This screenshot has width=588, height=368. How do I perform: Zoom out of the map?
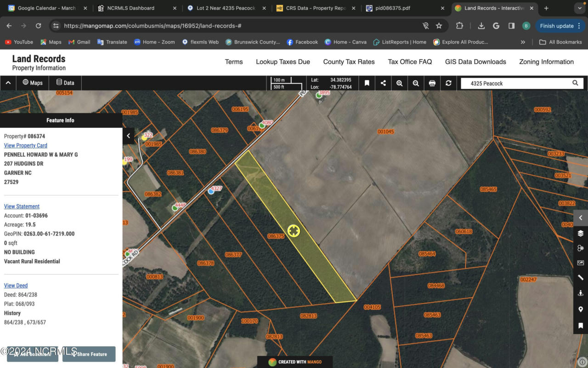(x=416, y=83)
